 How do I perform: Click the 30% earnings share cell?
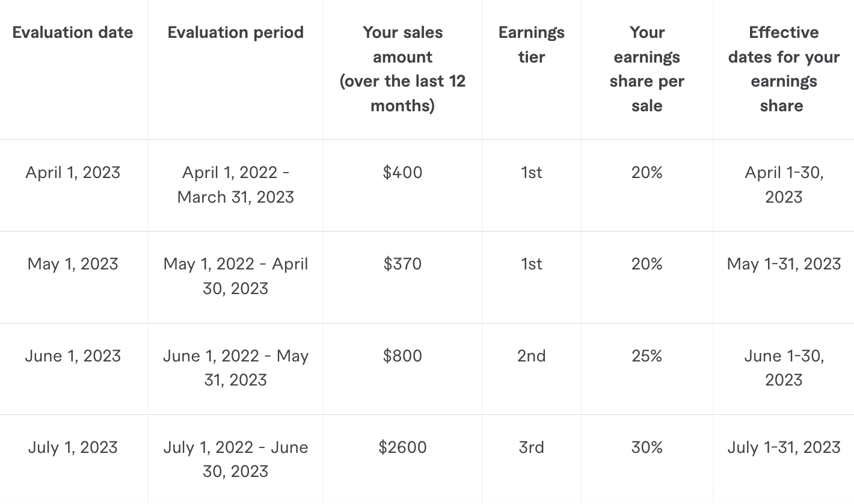pyautogui.click(x=647, y=447)
